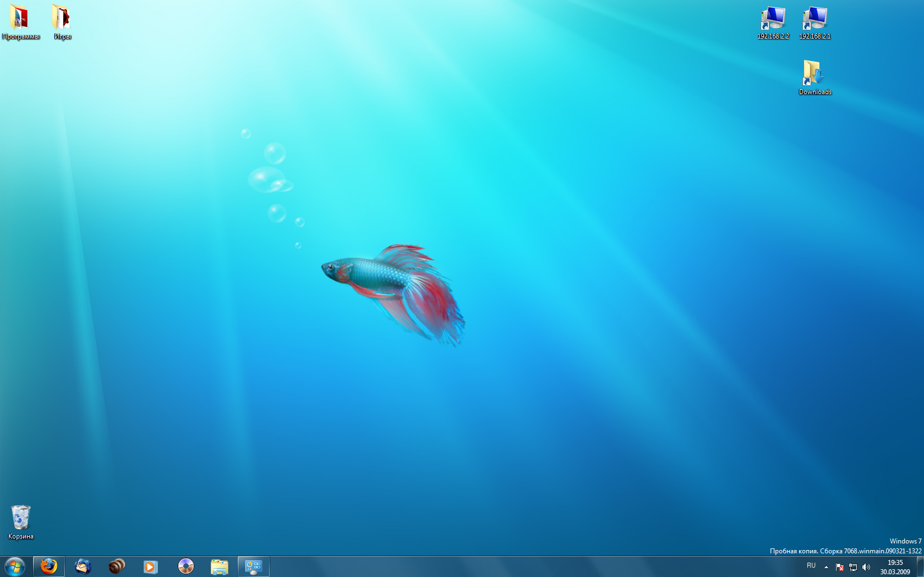Open the Control Panel taskbar button
Viewport: 924px width, 577px height.
pos(254,567)
